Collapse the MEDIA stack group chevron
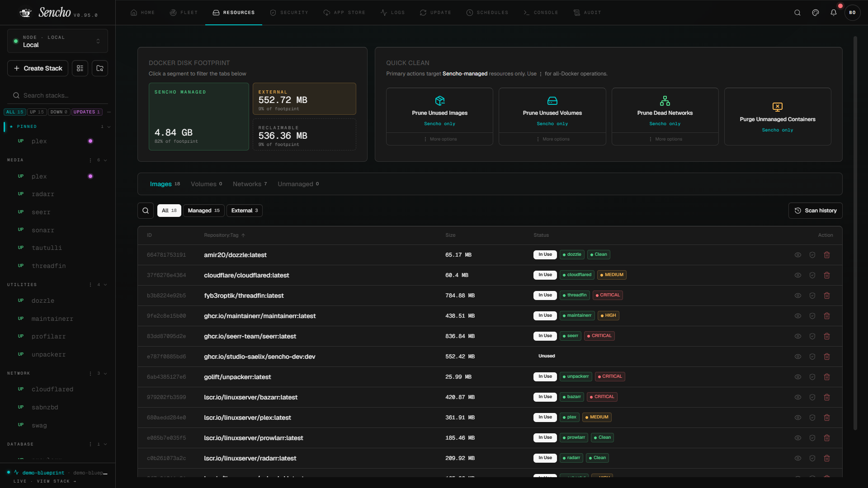The width and height of the screenshot is (868, 488). pos(105,160)
